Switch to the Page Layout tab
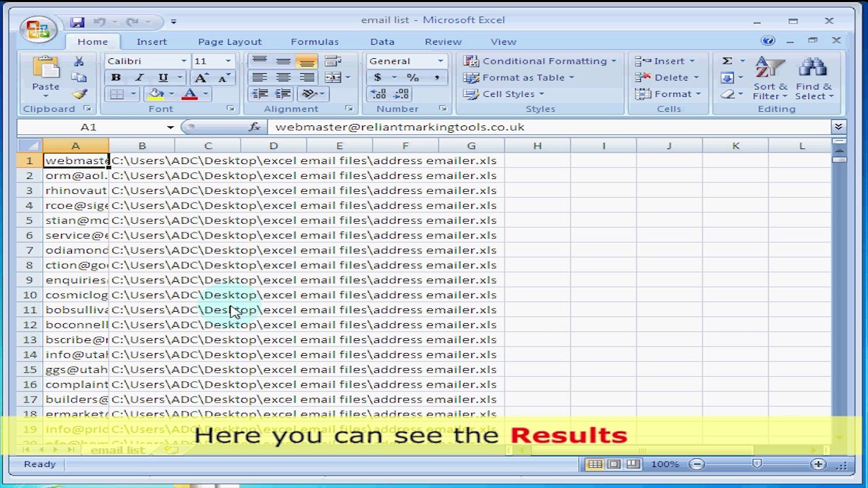 point(230,41)
